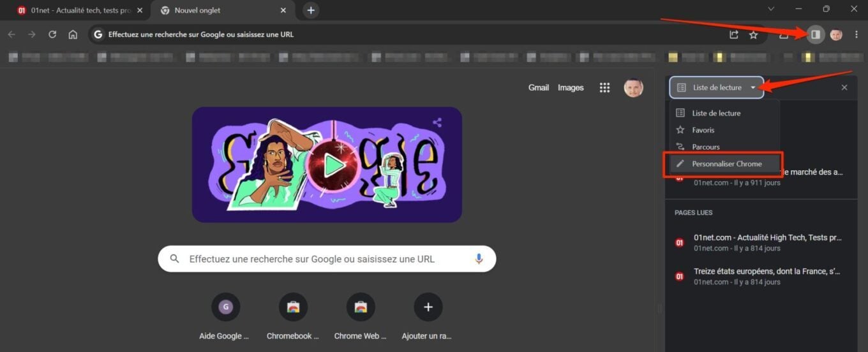This screenshot has width=868, height=352.
Task: Close the 01net tab
Action: tap(140, 10)
